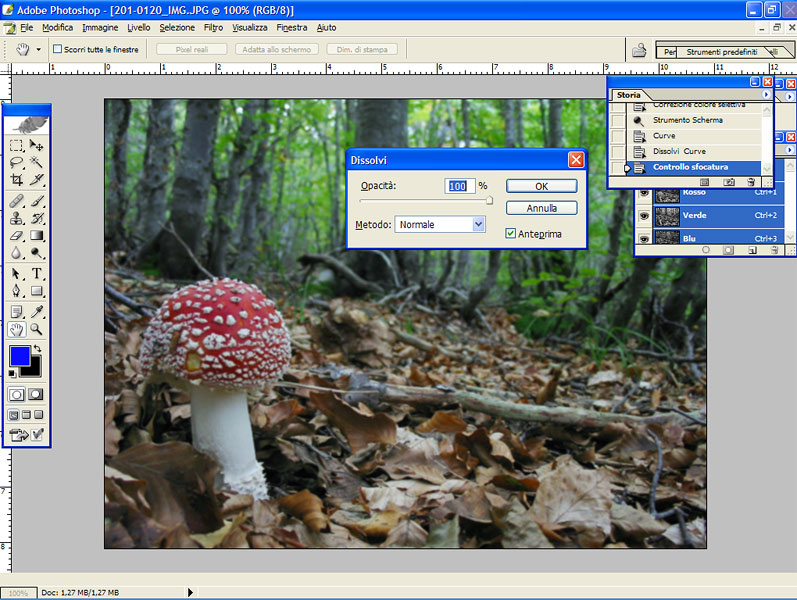Screen dimensions: 797x600
Task: Delete history state with Storia trash icon
Action: 750,182
